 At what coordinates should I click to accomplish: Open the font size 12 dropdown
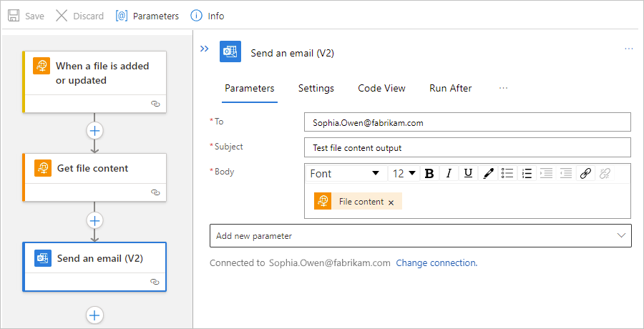pyautogui.click(x=404, y=173)
